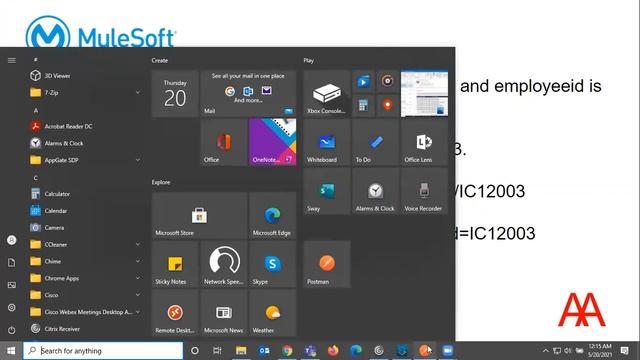Open the Power options menu
640x360 pixels.
coord(11,330)
